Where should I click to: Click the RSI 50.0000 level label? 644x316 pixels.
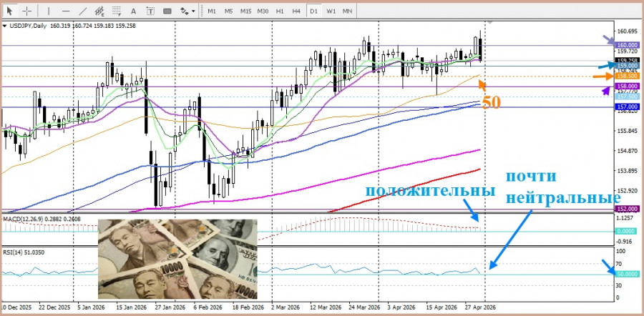point(627,274)
